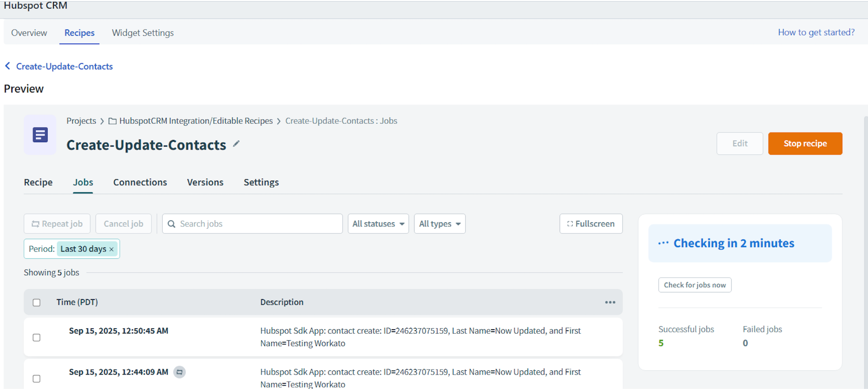
Task: Check the 12:50:45 AM job checkbox
Action: [36, 338]
